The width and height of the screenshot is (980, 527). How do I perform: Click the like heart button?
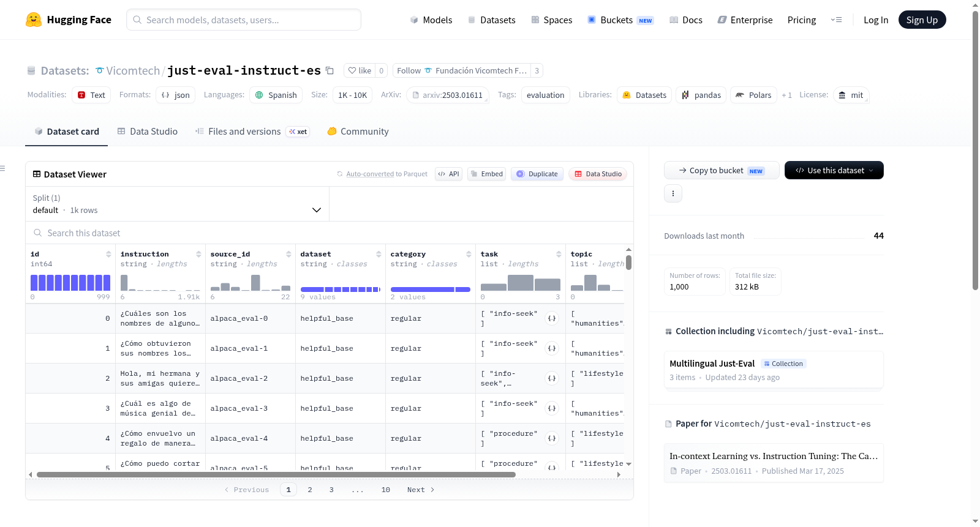coord(360,70)
